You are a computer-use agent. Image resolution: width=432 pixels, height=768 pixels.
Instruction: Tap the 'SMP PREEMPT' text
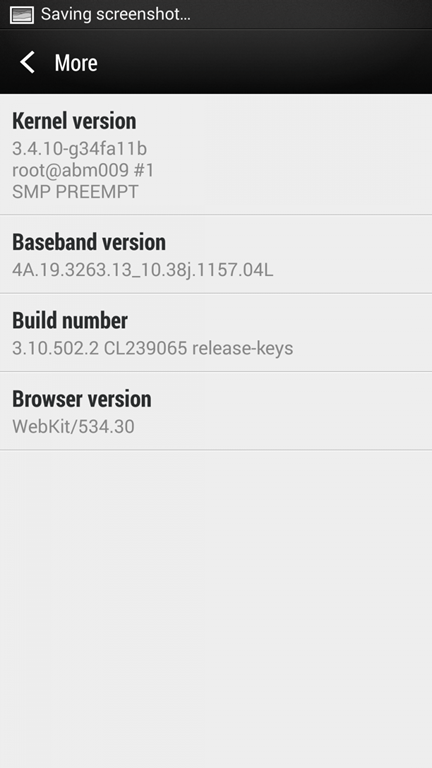pos(75,192)
